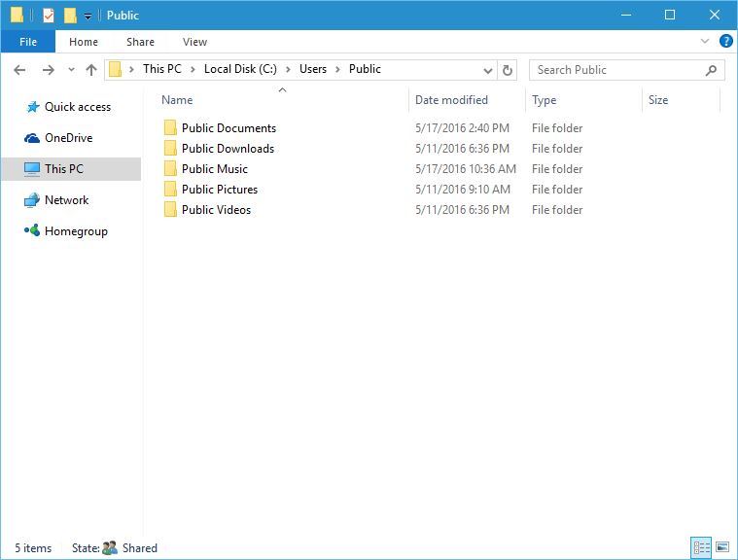
Task: Maximize the Public window
Action: (x=670, y=15)
